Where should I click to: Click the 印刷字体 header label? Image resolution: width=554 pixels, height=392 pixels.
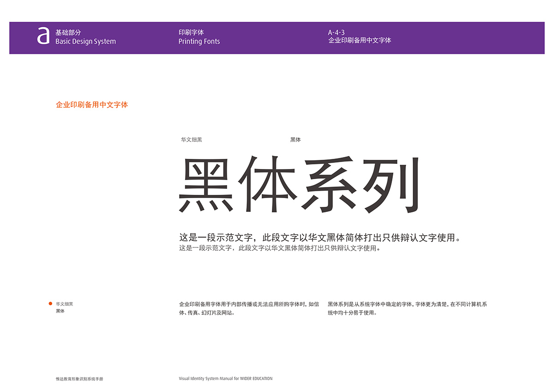coord(191,32)
